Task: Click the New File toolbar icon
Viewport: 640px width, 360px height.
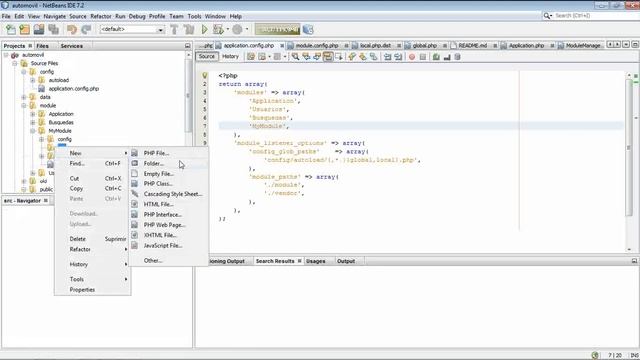Action: (11, 29)
